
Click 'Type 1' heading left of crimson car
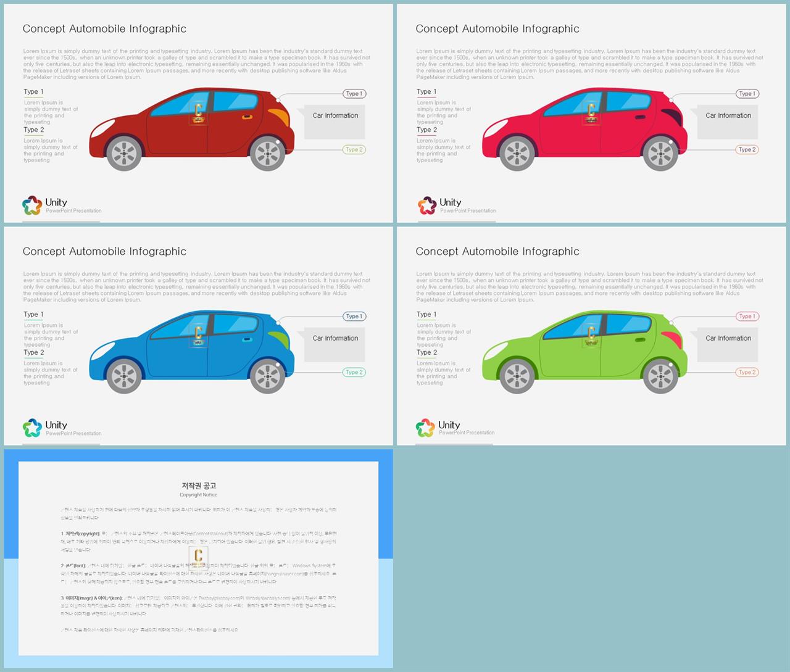426,91
